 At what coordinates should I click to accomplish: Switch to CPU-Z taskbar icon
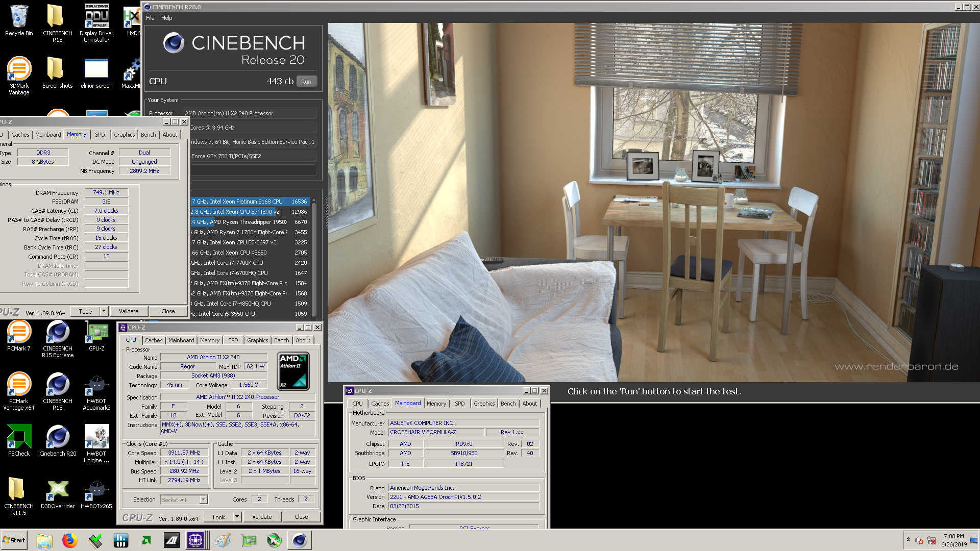tap(195, 540)
